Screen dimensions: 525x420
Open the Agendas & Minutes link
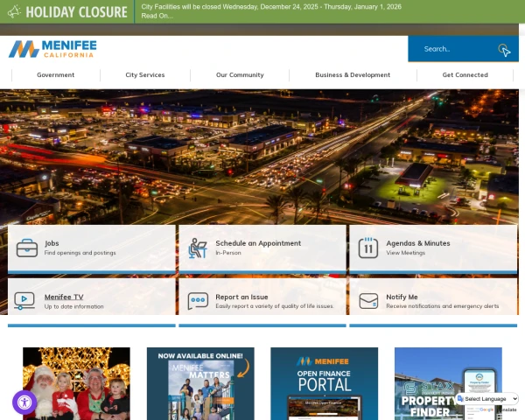[418, 243]
